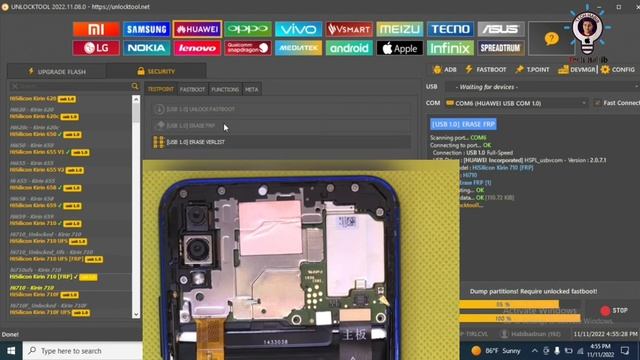Image resolution: width=640 pixels, height=360 pixels.
Task: Open the META sub-tab
Action: pyautogui.click(x=251, y=89)
